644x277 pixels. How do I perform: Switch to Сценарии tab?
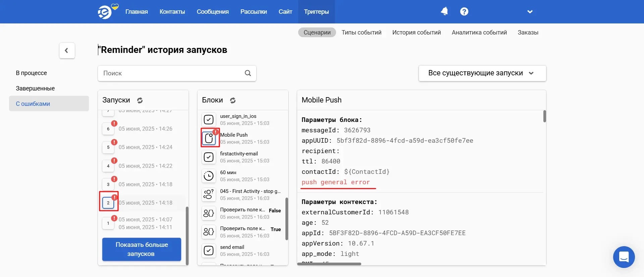[317, 32]
